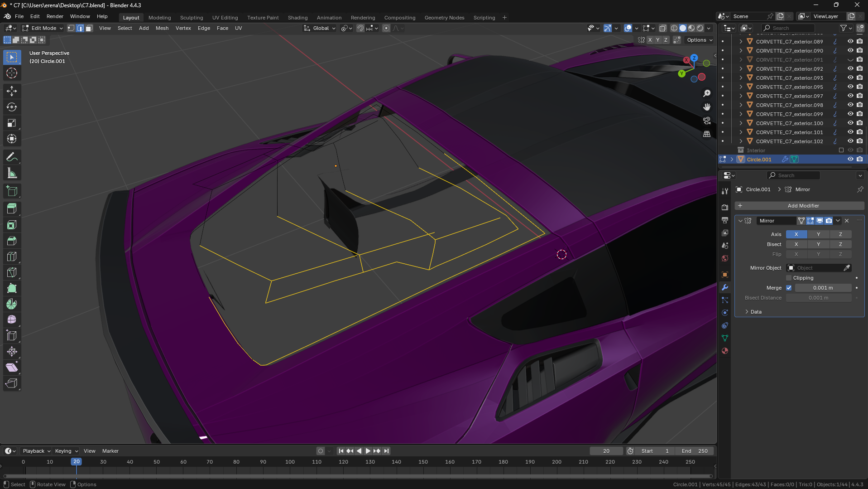Select the Loop Cut tool
Viewport: 868px width, 489px height.
pyautogui.click(x=12, y=257)
